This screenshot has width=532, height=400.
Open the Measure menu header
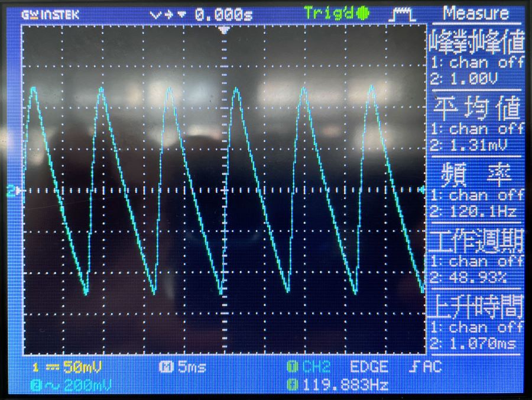475,13
